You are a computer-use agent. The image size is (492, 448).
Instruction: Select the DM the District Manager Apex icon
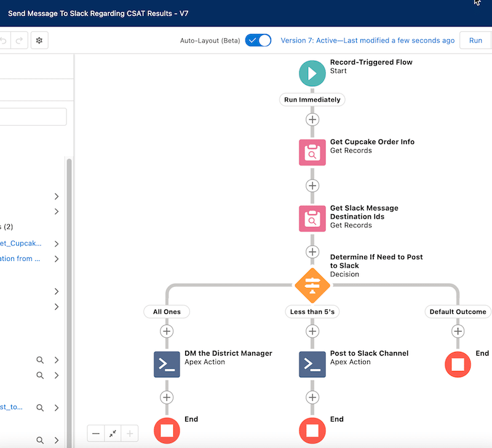click(167, 364)
